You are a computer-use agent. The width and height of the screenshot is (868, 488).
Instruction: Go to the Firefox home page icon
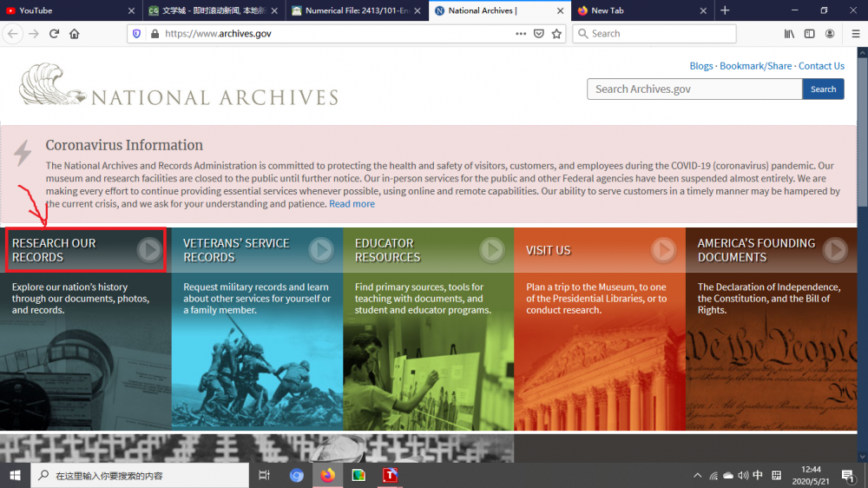click(75, 34)
